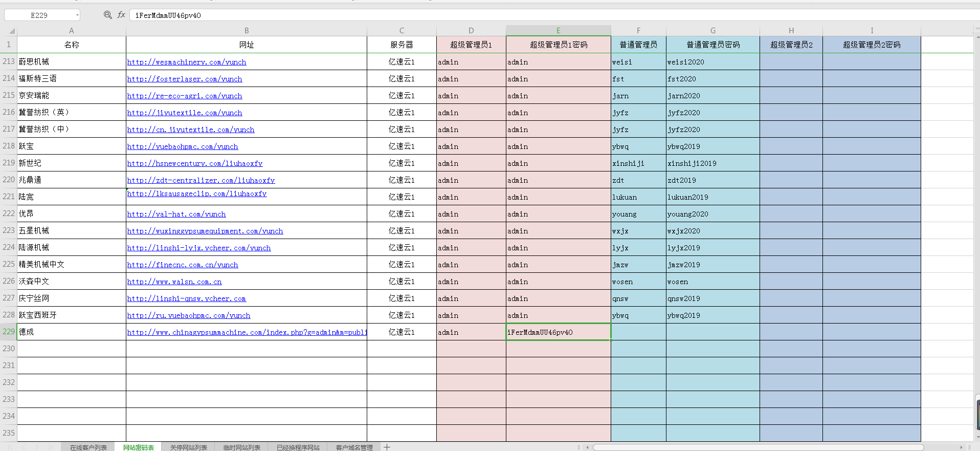Switch to the 在线客户列表 sheet tab
The image size is (980, 451).
pos(88,447)
